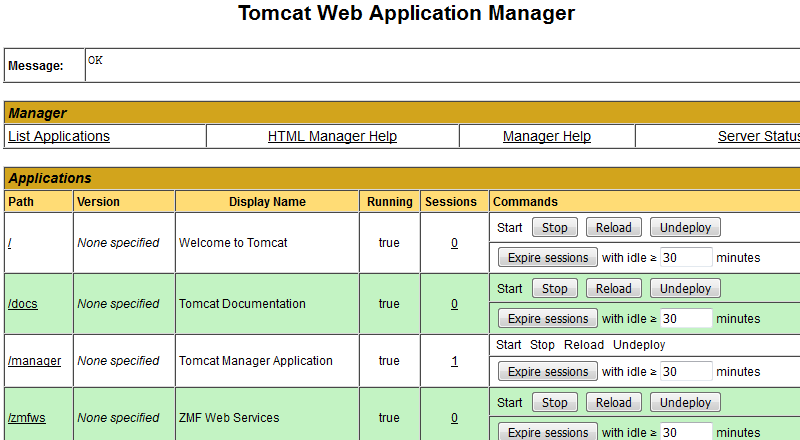Click disabled Start text in /docs row

point(510,288)
